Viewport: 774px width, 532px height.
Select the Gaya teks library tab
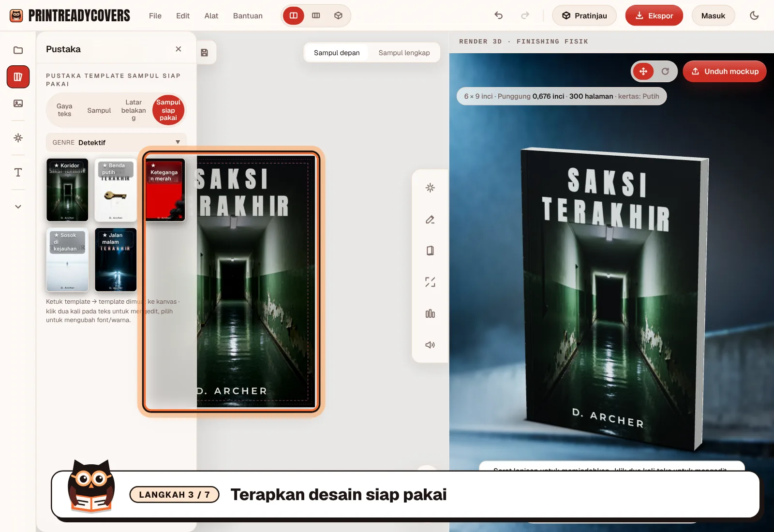(64, 110)
